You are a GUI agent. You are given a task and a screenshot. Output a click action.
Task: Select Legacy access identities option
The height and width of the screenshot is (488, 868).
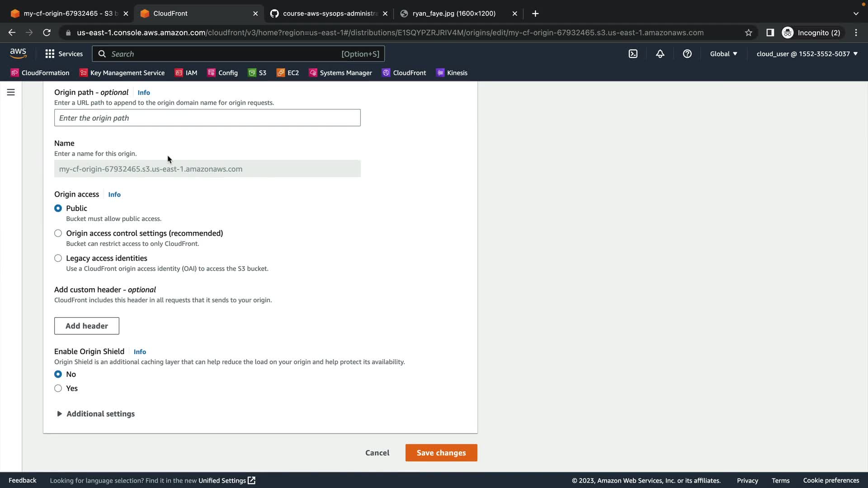point(58,258)
